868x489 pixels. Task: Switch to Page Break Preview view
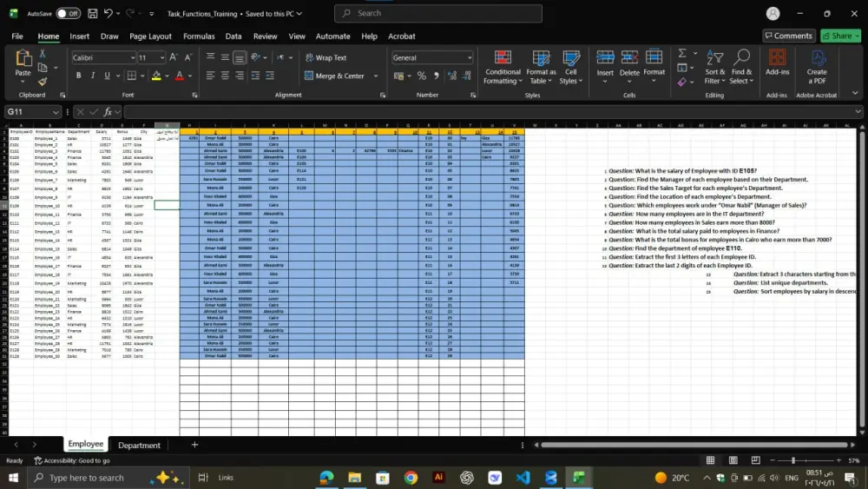coord(756,460)
